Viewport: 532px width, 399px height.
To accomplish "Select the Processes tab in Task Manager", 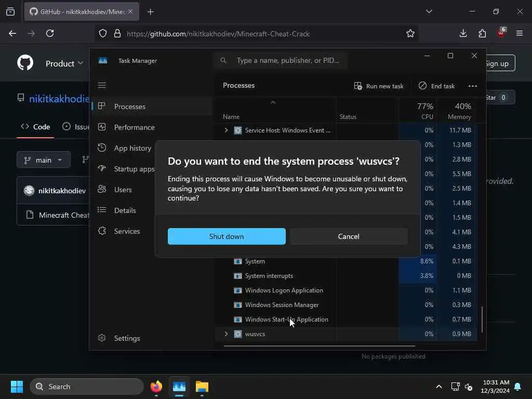I will coord(152,107).
